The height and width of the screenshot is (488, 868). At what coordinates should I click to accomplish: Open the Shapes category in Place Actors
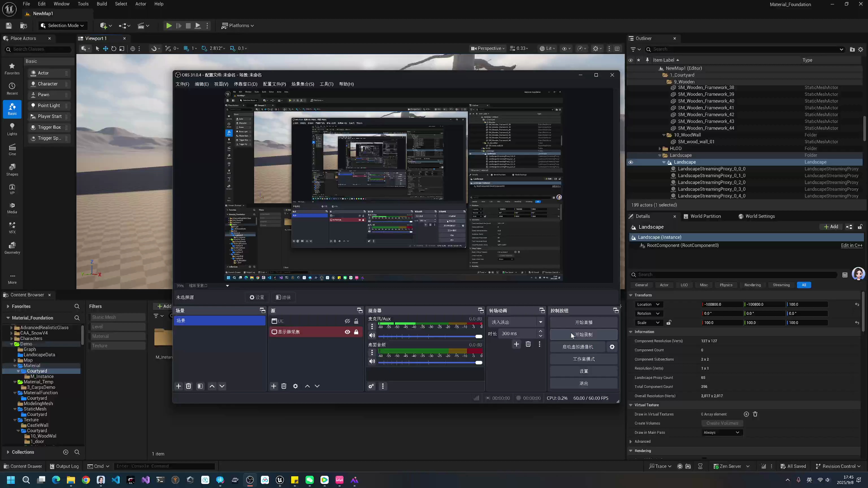point(12,170)
